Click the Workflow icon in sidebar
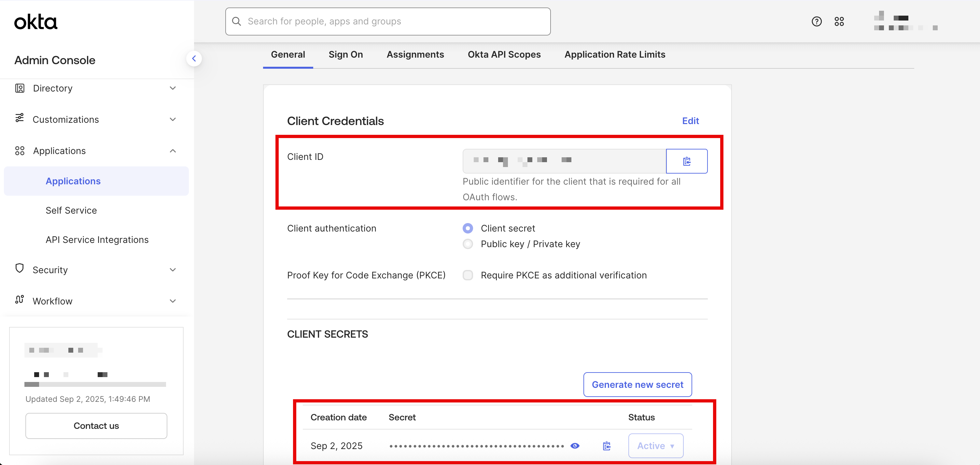This screenshot has height=465, width=980. (20, 300)
